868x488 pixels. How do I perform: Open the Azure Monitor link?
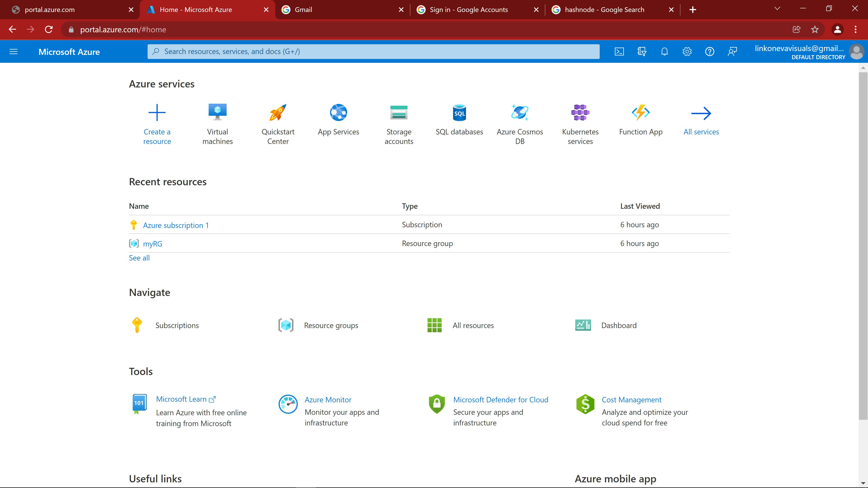(328, 400)
